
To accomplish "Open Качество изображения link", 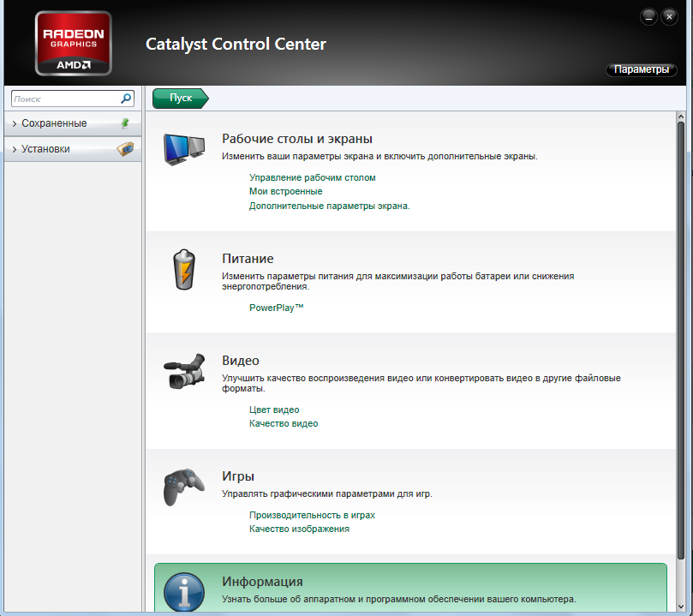I will pyautogui.click(x=299, y=529).
